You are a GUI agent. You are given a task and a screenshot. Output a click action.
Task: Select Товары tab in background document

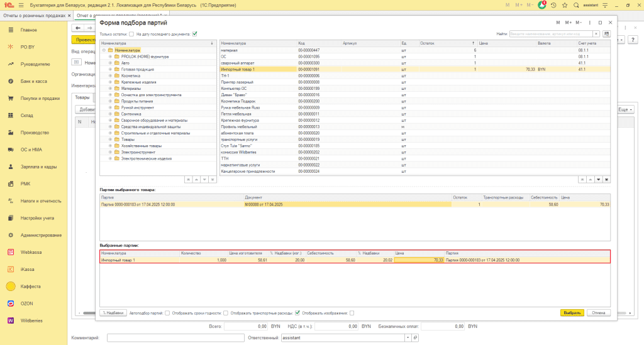pyautogui.click(x=82, y=97)
